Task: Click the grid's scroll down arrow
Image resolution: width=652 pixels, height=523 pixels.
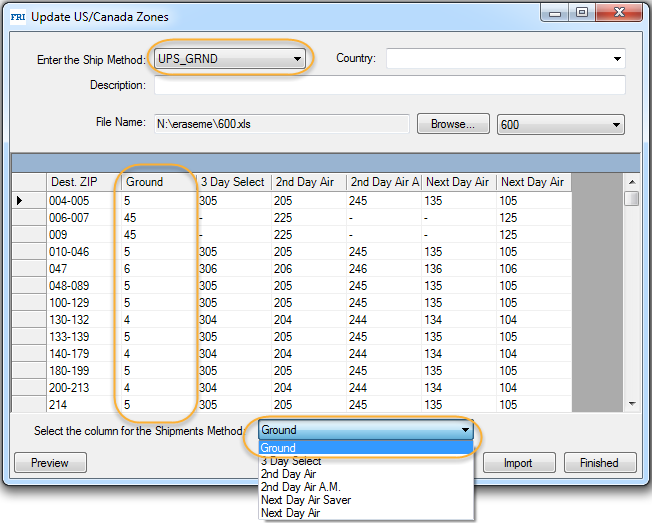Action: [x=631, y=403]
